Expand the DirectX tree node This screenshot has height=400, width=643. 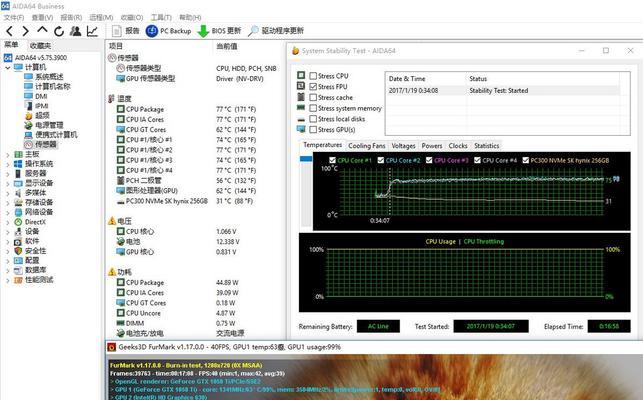tap(7, 223)
